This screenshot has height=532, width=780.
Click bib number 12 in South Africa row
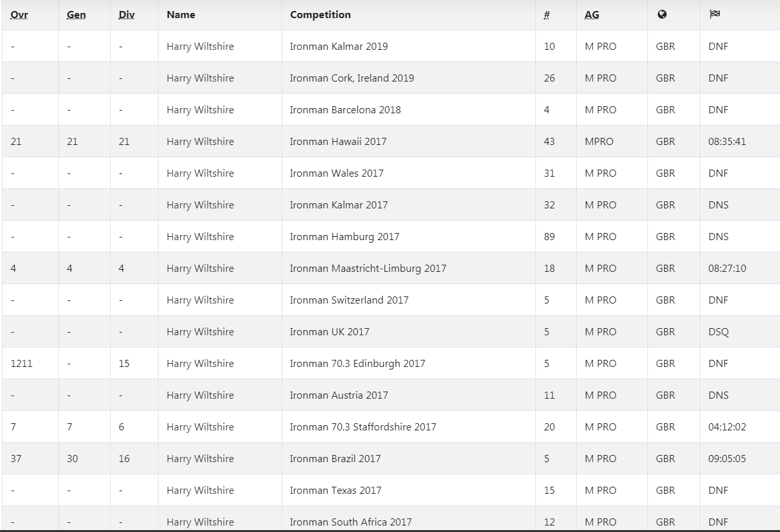click(549, 522)
